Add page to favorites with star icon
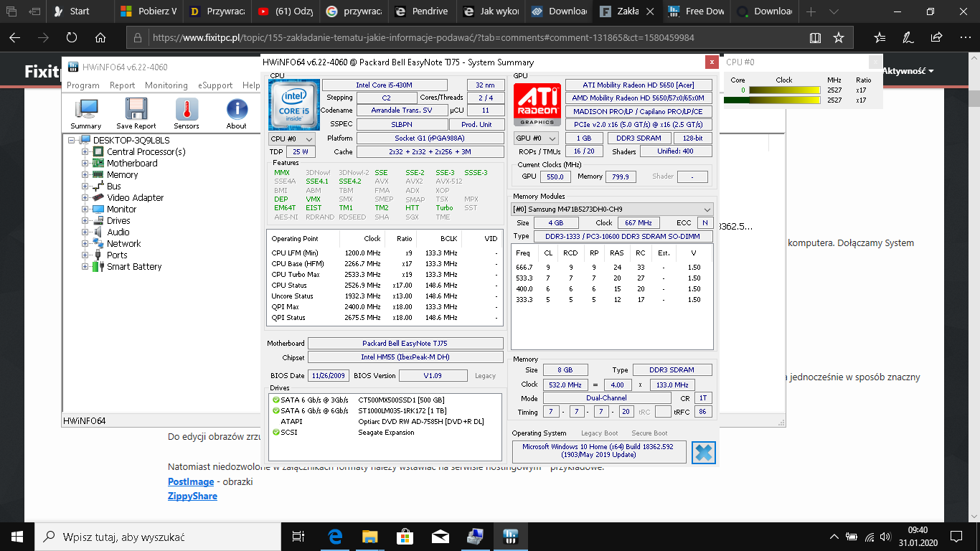 tap(838, 38)
